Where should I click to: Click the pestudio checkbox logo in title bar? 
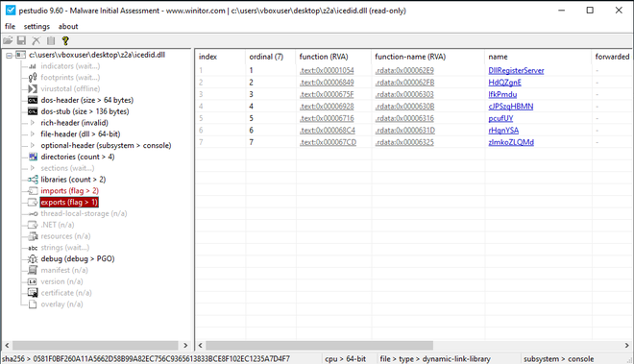click(x=11, y=11)
